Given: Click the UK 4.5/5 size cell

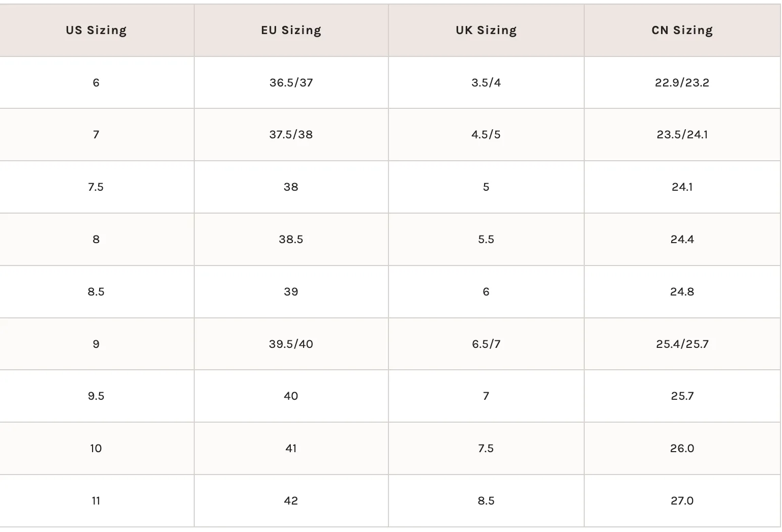Looking at the screenshot, I should coord(487,135).
